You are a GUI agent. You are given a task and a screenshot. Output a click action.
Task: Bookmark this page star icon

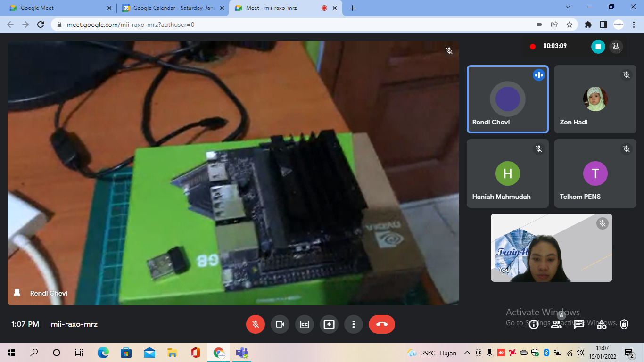coord(569,25)
